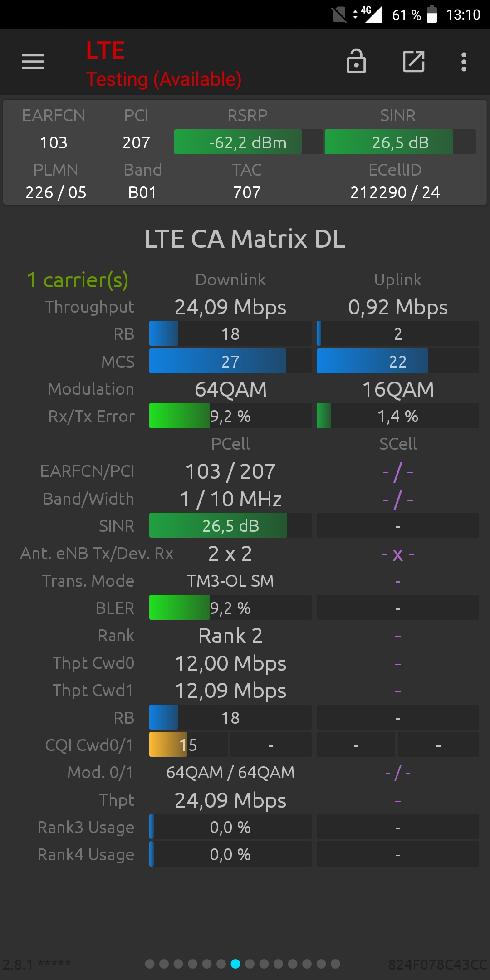Tap the top SINR 26,5 dB bar
The image size is (490, 980).
coord(400,142)
